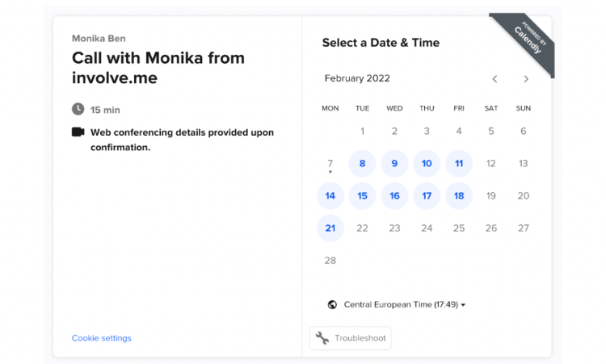This screenshot has height=364, width=606.
Task: Select Friday February 11
Action: coord(459,163)
